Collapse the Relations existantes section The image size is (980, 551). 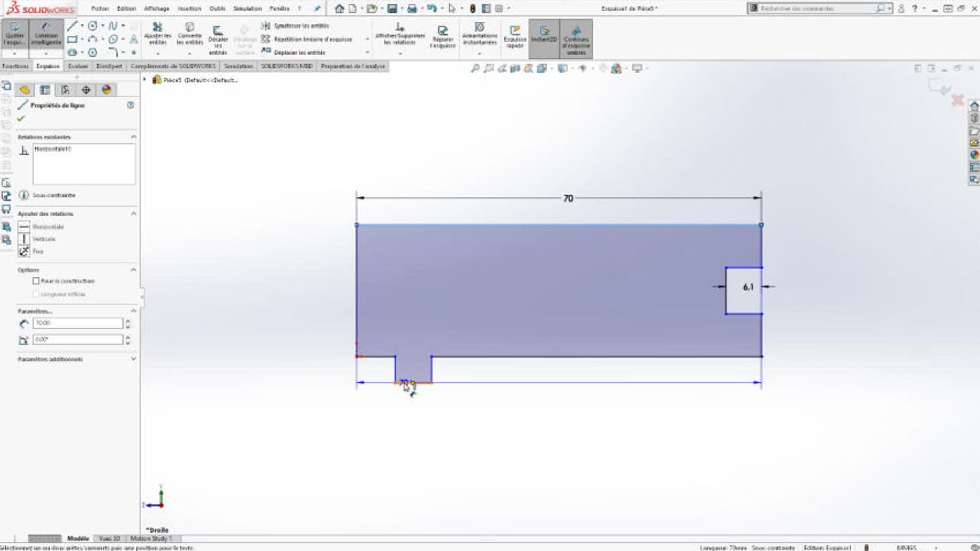134,137
